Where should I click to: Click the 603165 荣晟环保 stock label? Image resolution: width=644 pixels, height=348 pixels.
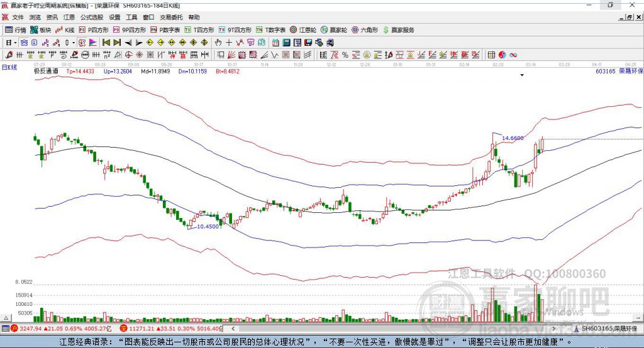[619, 71]
